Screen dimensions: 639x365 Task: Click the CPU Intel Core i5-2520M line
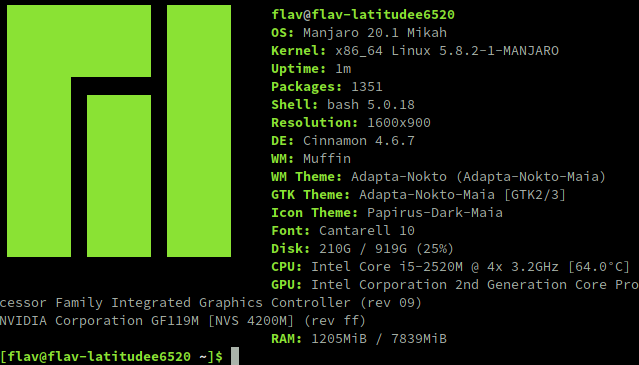451,266
